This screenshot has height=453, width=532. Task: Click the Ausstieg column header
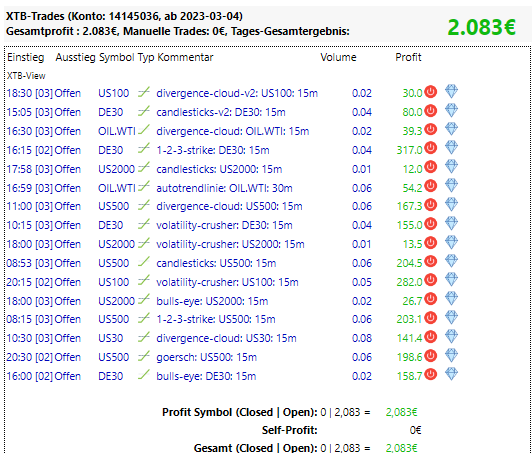pyautogui.click(x=75, y=57)
